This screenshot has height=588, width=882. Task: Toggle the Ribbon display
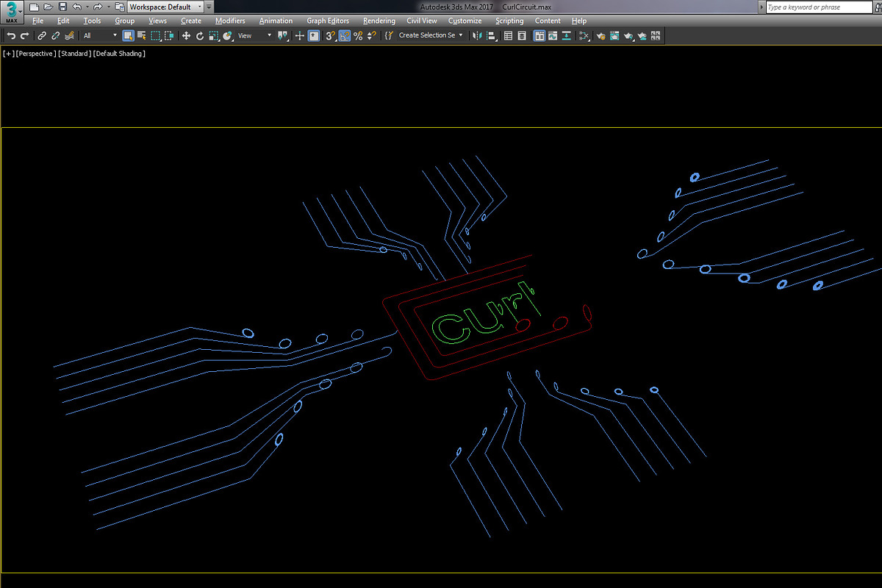pyautogui.click(x=539, y=35)
